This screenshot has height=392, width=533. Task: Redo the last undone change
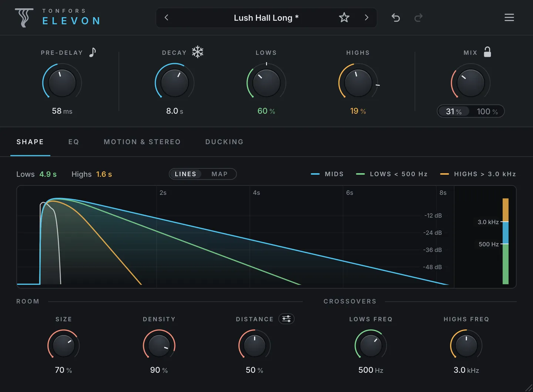pyautogui.click(x=419, y=17)
